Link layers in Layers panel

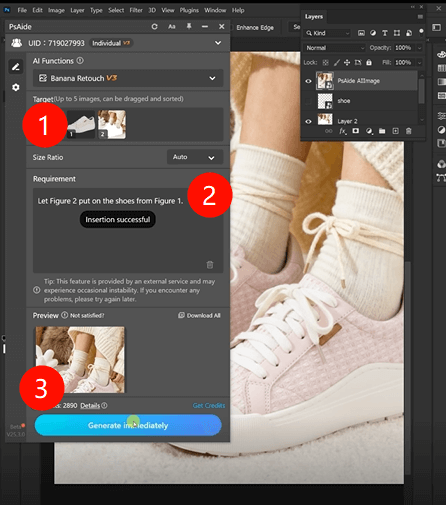tap(329, 131)
